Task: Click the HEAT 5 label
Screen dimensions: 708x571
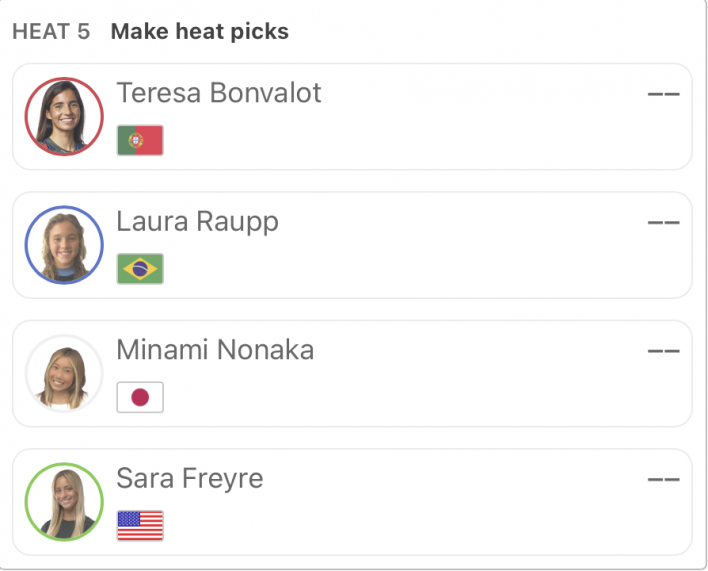Action: point(51,32)
